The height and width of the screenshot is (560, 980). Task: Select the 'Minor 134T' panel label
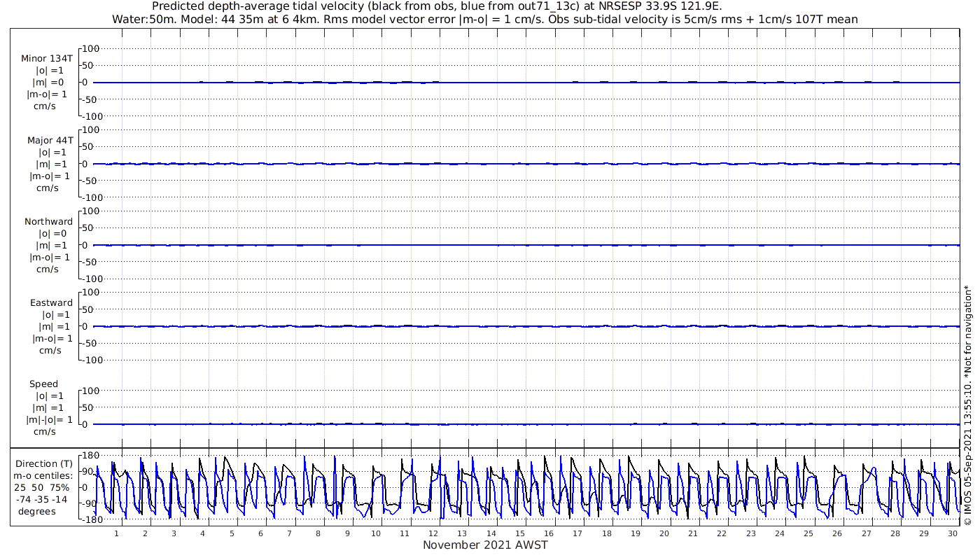(47, 59)
